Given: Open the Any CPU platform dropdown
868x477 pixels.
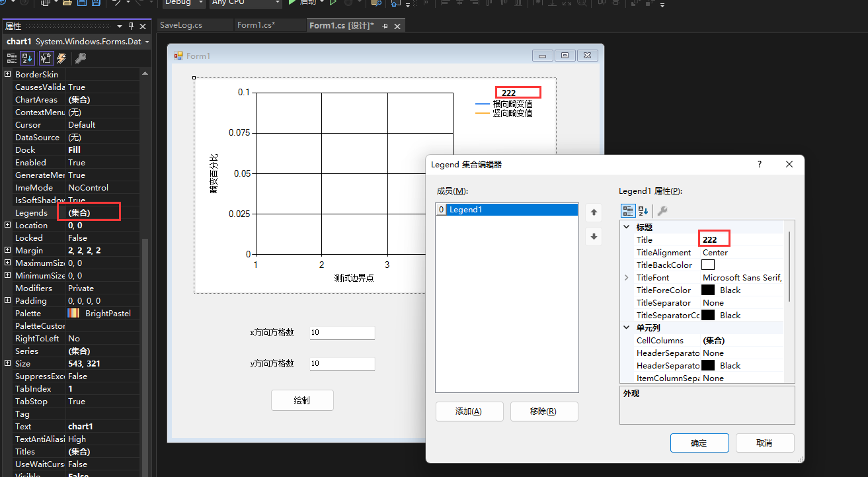Looking at the screenshot, I should click(276, 3).
